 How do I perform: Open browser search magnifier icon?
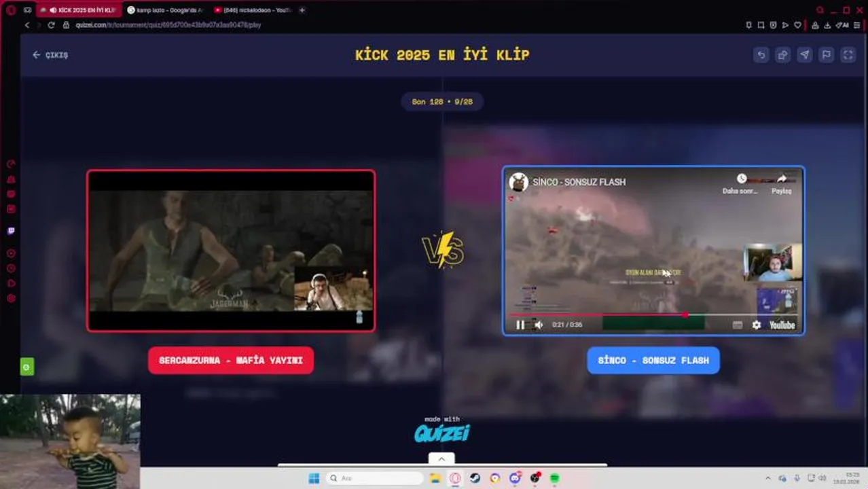pos(820,10)
